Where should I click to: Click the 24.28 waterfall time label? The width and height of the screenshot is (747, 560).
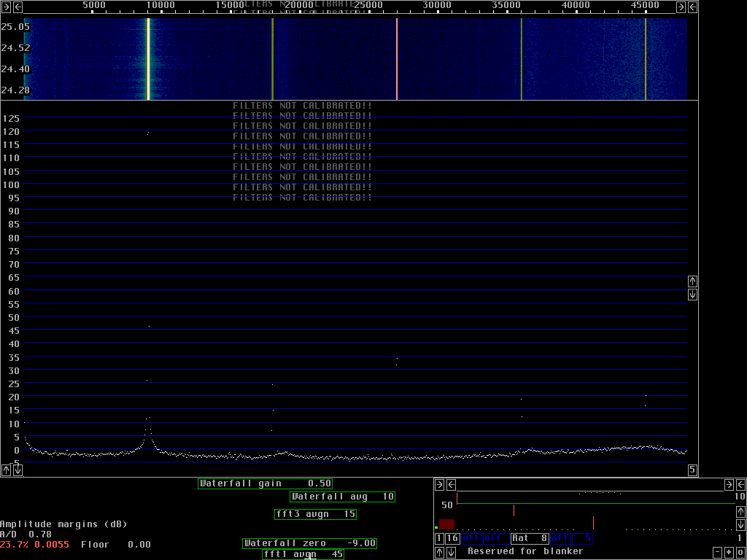tap(15, 90)
